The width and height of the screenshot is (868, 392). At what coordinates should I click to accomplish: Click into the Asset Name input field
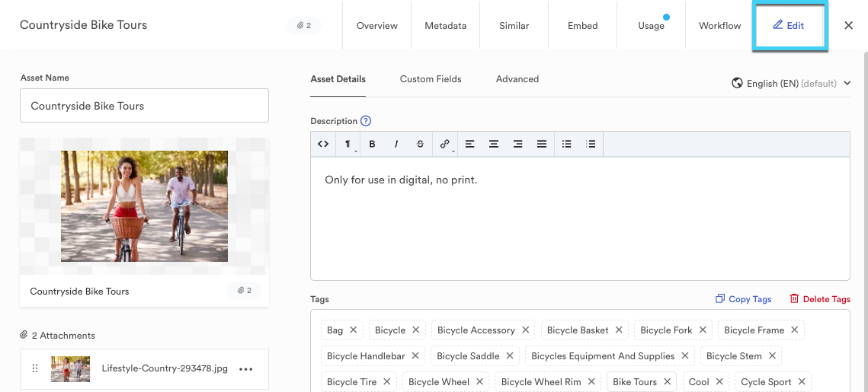(144, 106)
